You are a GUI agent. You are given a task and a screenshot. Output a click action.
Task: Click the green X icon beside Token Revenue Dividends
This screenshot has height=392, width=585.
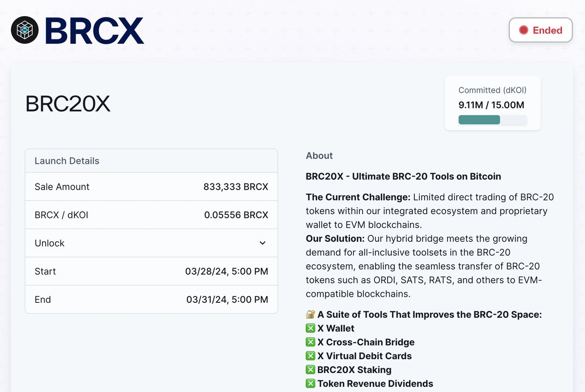click(x=311, y=384)
